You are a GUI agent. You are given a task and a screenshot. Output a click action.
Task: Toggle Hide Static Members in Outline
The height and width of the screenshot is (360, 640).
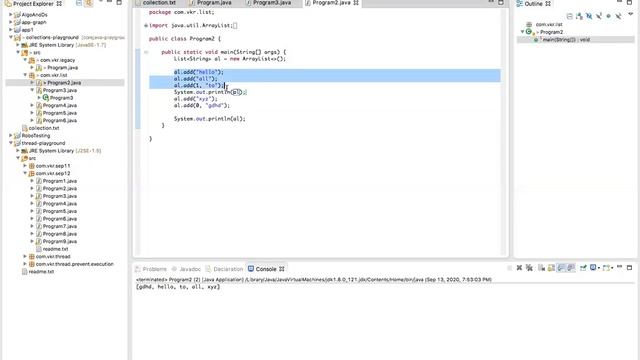599,16
